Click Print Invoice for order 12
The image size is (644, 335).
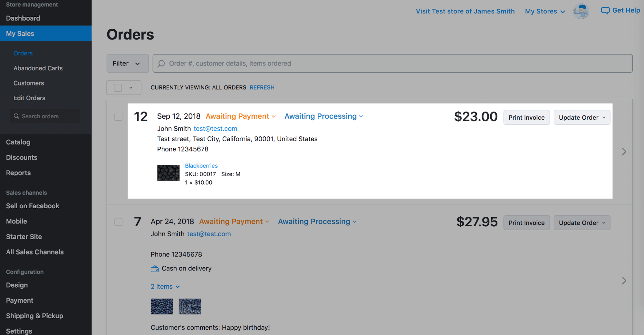(526, 117)
